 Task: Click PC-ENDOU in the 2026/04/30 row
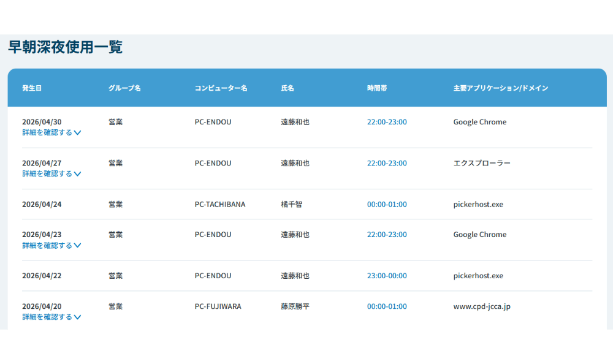point(213,122)
